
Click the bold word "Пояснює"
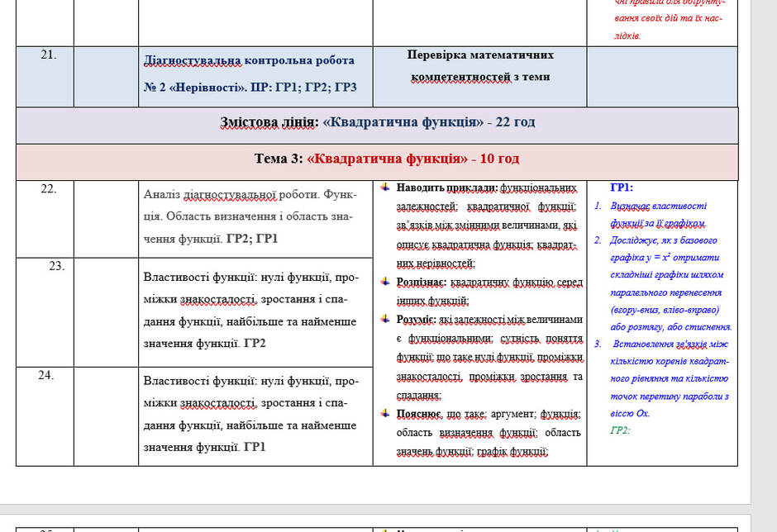click(x=418, y=414)
